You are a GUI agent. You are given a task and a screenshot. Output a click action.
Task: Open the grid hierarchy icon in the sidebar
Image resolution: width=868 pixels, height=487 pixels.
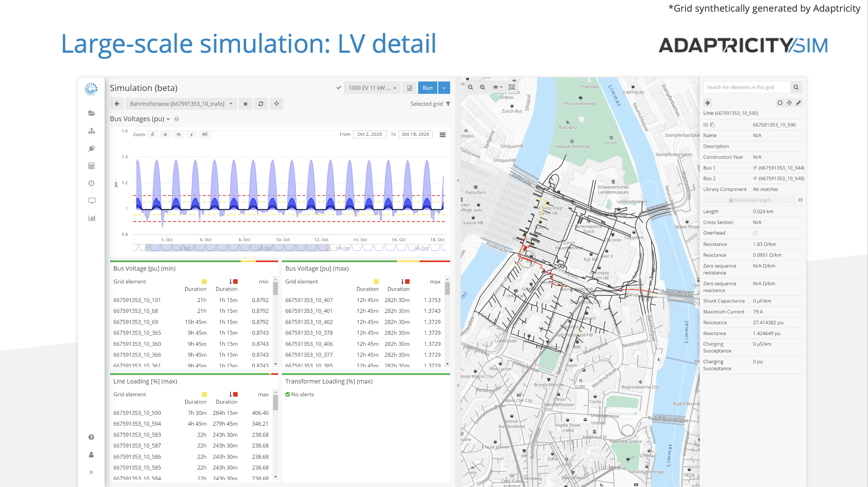pyautogui.click(x=91, y=131)
